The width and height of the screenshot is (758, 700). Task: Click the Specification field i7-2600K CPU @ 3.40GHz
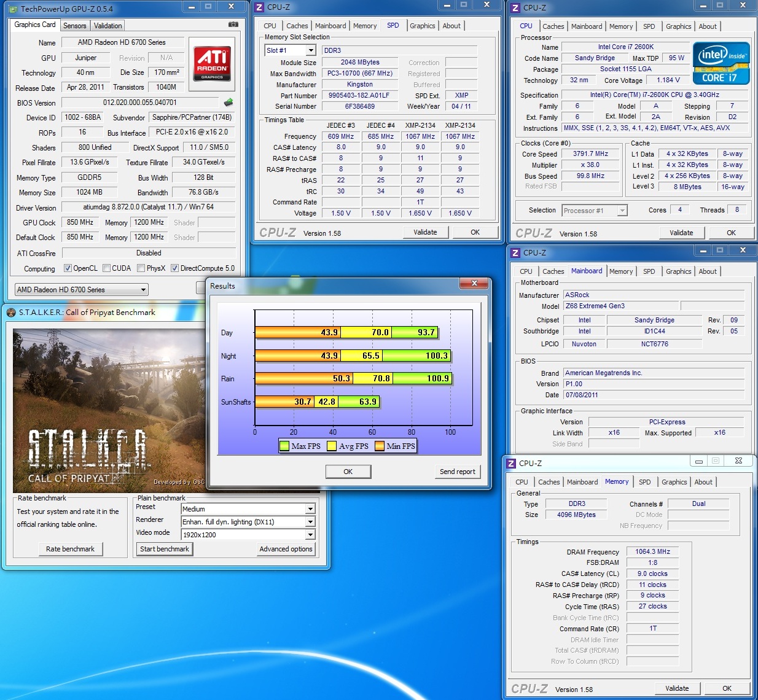[654, 95]
